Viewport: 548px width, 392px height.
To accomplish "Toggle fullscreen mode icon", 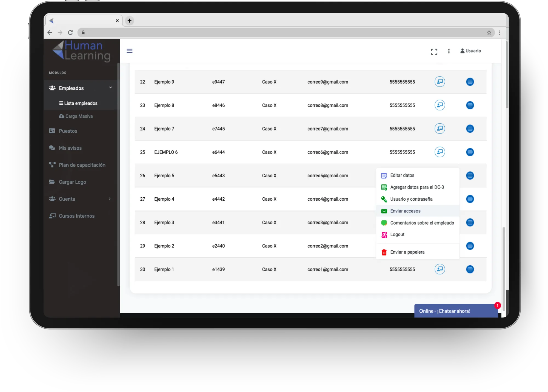I will coord(434,52).
